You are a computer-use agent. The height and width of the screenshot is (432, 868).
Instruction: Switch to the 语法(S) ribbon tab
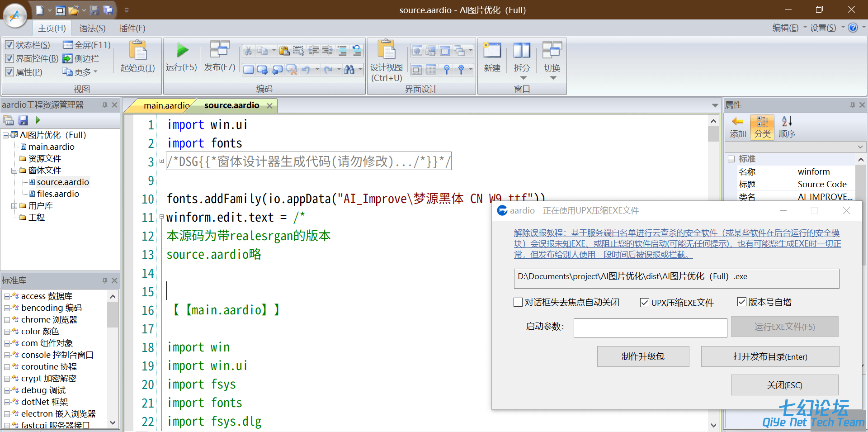pos(93,28)
